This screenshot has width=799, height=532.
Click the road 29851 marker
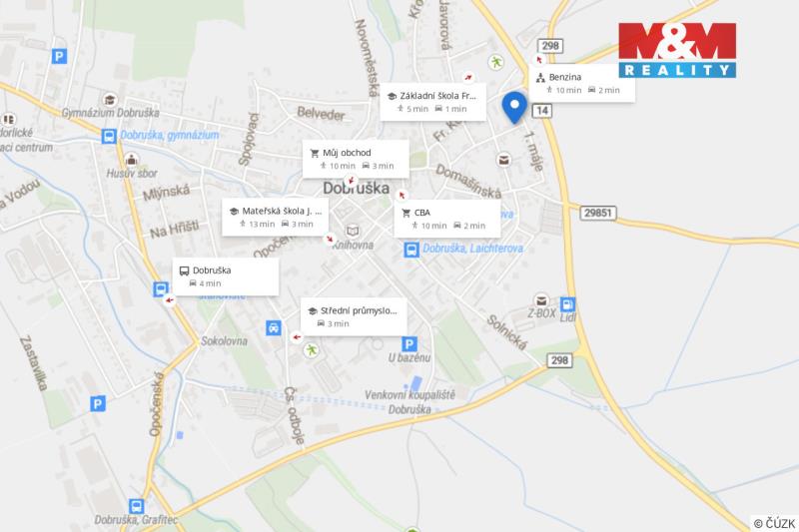(x=598, y=213)
